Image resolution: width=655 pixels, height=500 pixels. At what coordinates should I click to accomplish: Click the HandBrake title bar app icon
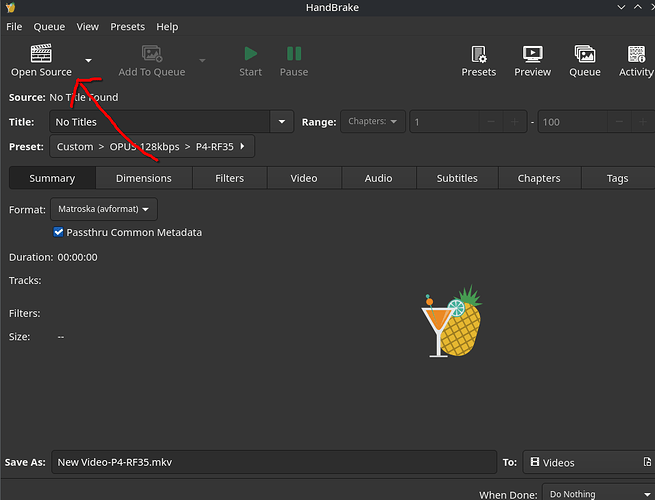click(10, 8)
